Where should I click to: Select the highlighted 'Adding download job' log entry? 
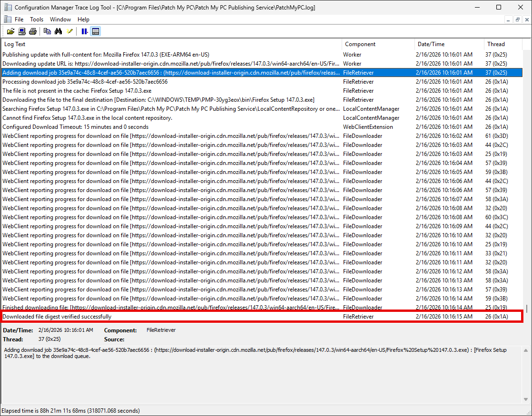[x=143, y=72]
